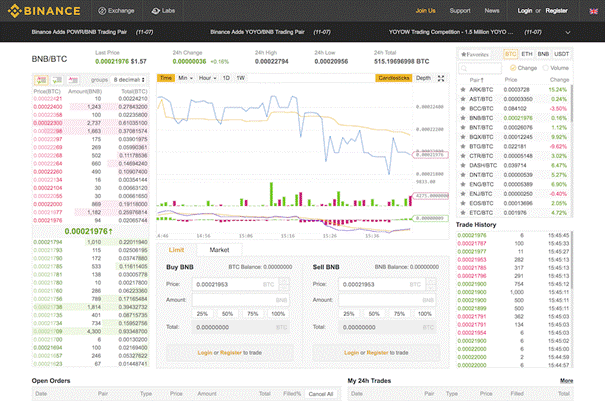Favorite the BNT/BTC pair star
This screenshot has width=605, height=401.
click(463, 127)
